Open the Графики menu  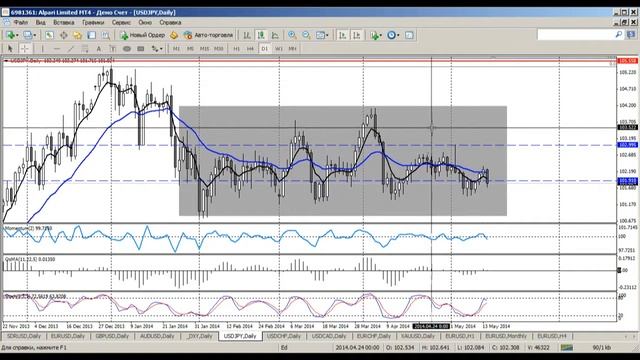point(93,22)
